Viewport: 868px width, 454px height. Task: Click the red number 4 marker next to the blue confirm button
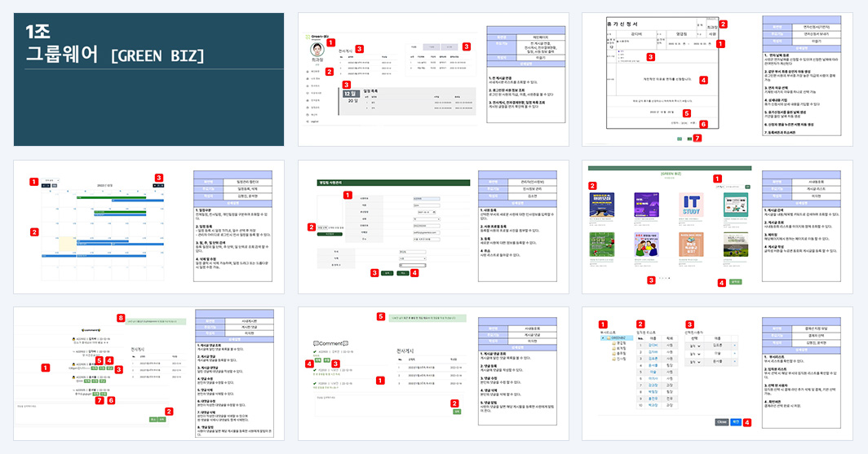(747, 422)
